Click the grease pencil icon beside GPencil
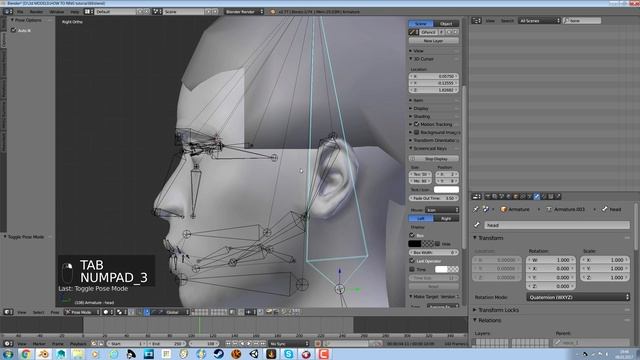The image size is (640, 360). point(413,32)
